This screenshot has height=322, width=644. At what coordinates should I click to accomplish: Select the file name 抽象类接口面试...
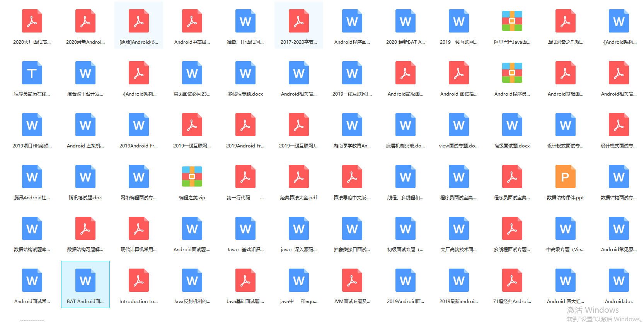click(x=352, y=250)
